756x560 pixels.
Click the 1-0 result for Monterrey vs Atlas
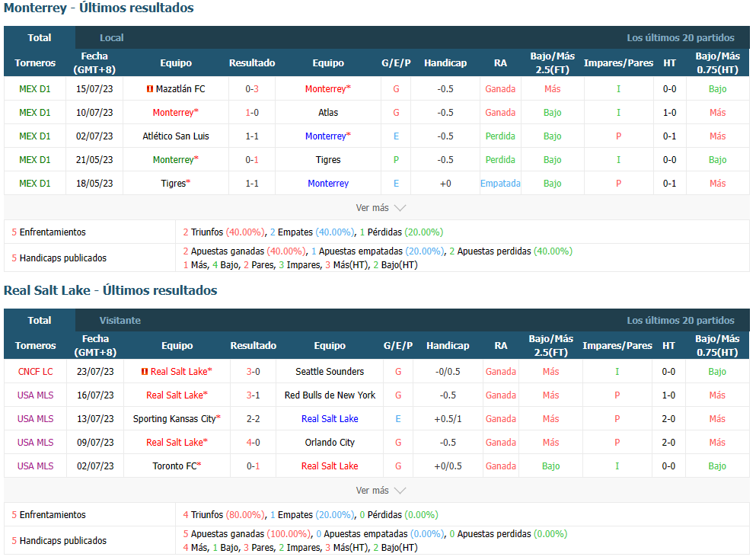coord(252,113)
